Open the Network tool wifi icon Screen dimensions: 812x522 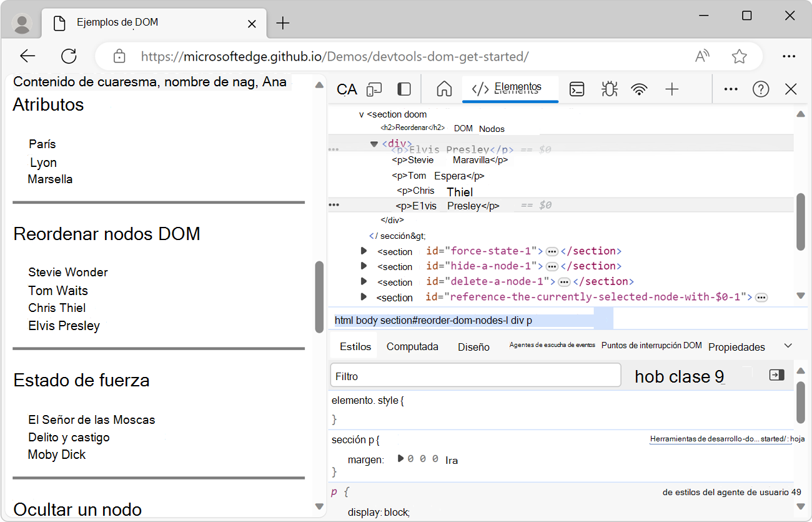639,89
